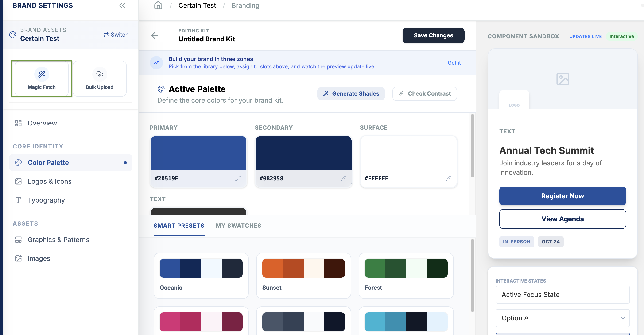Click the IN-PERSON tag
The width and height of the screenshot is (644, 335).
pyautogui.click(x=516, y=242)
